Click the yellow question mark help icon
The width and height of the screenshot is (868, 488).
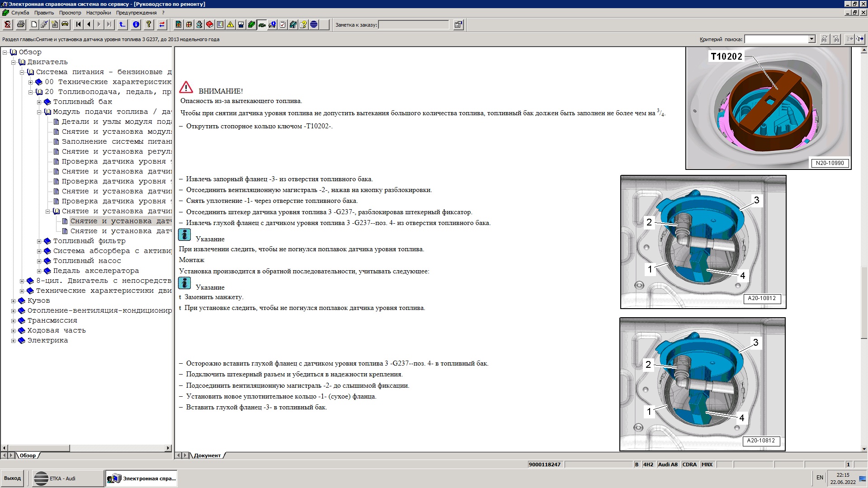148,25
